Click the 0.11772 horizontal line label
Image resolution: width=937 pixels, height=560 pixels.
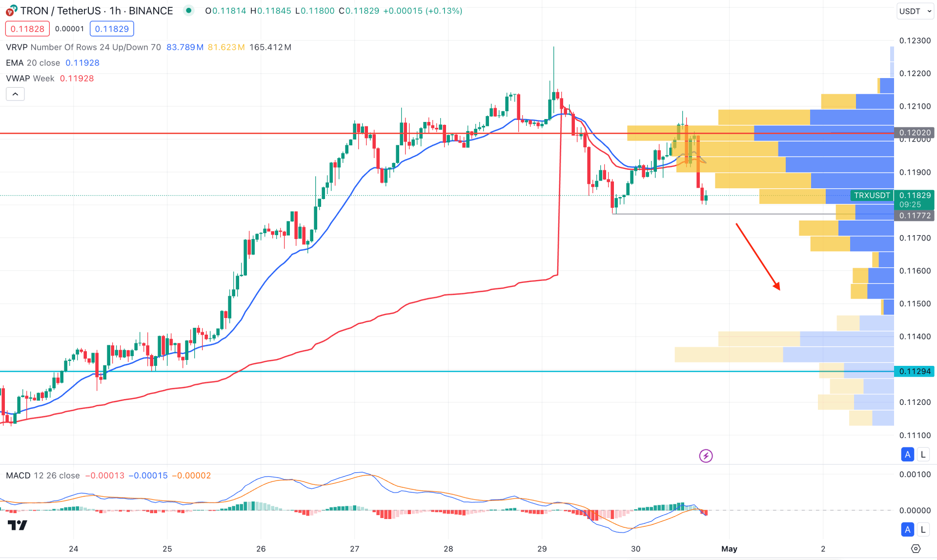[x=915, y=216]
